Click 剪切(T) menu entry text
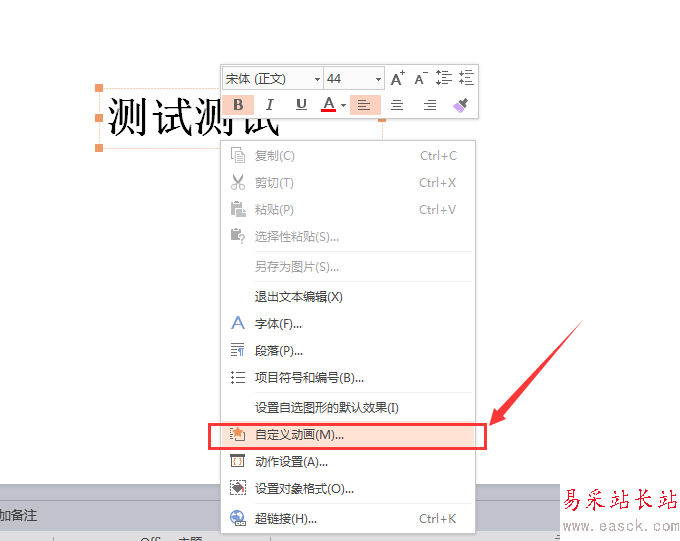This screenshot has height=541, width=680. (x=274, y=183)
